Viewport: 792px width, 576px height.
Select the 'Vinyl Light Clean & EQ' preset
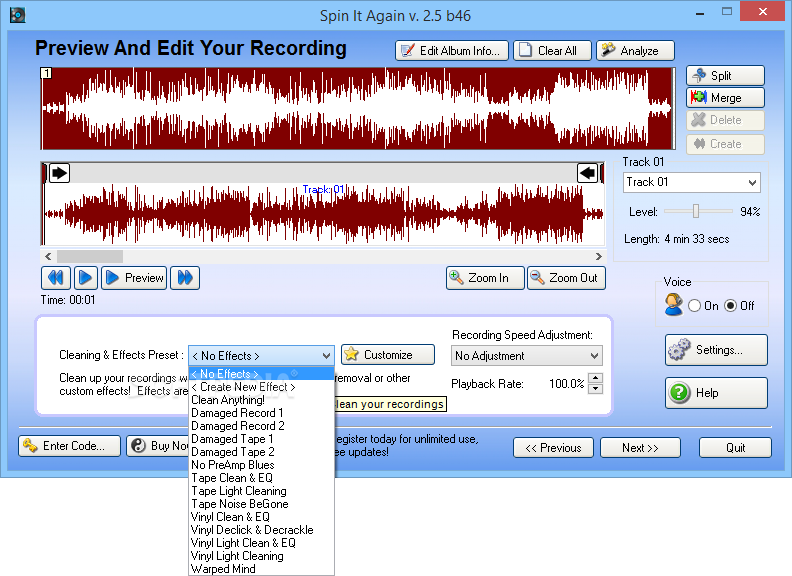(x=261, y=543)
